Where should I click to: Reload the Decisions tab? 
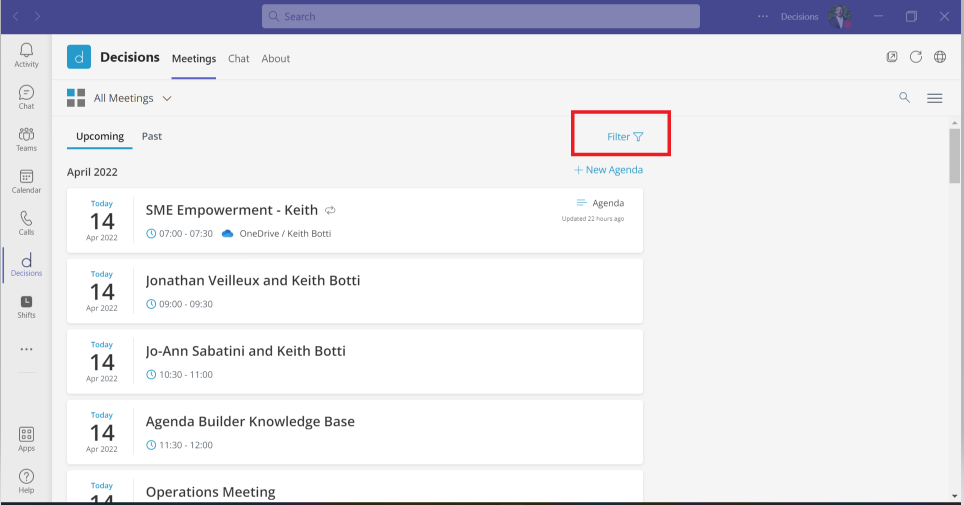pyautogui.click(x=915, y=57)
